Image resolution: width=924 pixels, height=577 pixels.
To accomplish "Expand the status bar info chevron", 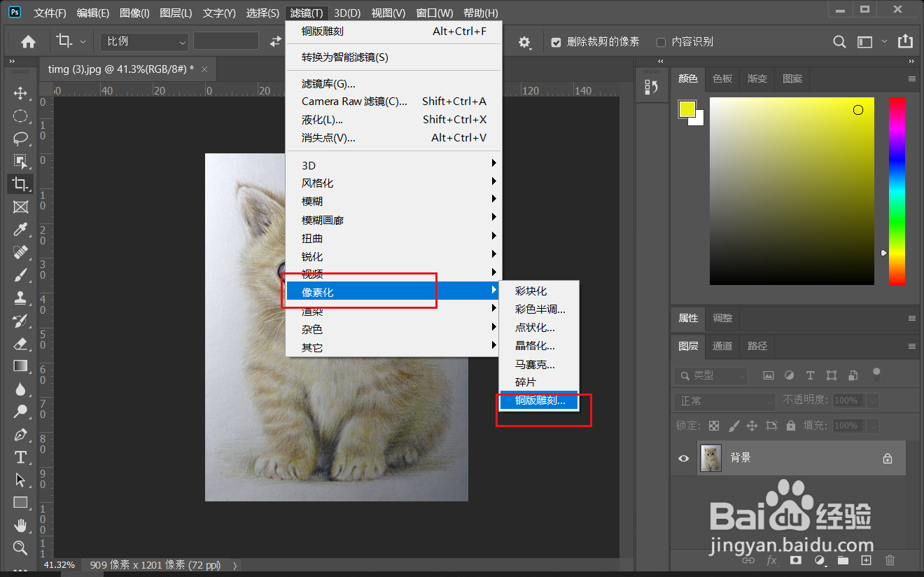I will pyautogui.click(x=234, y=564).
